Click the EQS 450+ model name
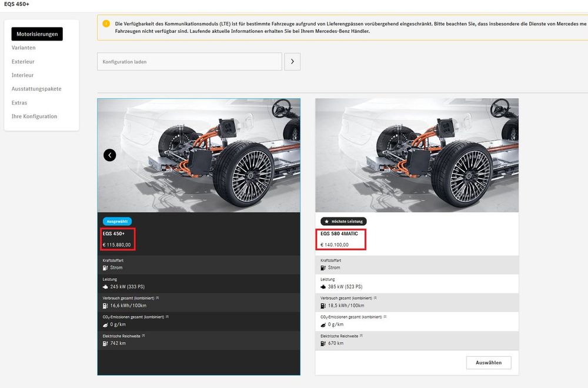This screenshot has height=388, width=588. click(113, 233)
